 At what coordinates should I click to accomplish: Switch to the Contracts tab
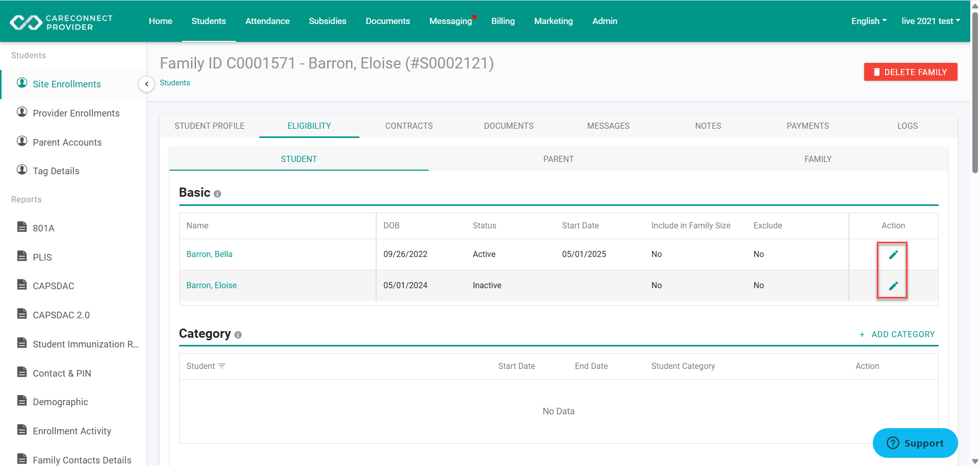pos(409,126)
